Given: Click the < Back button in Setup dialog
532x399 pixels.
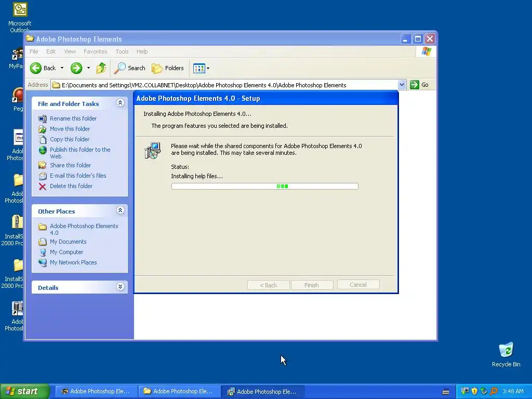Looking at the screenshot, I should 269,285.
